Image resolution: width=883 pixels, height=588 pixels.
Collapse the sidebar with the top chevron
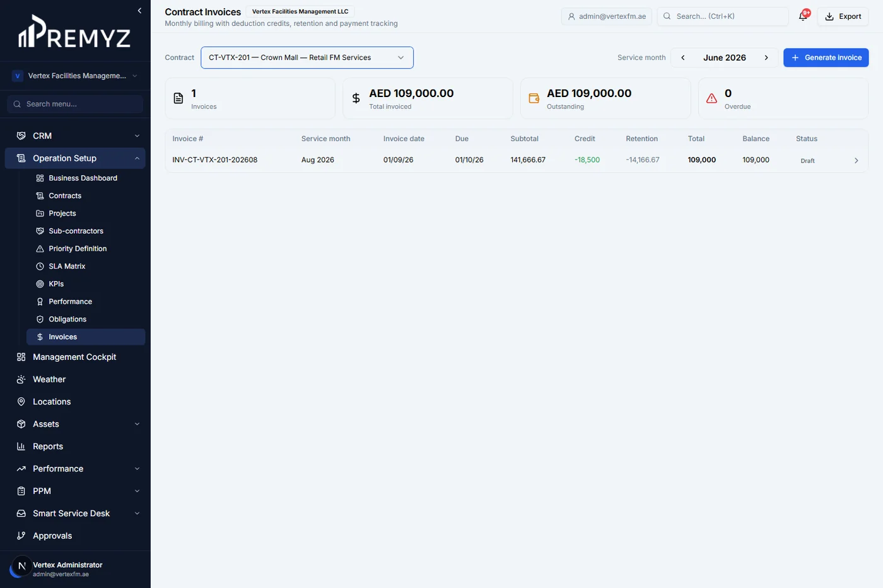tap(139, 11)
